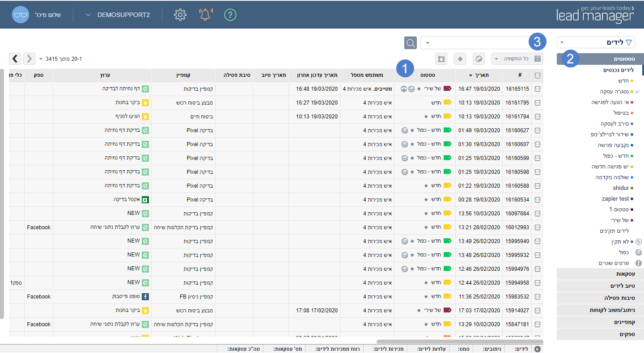Viewport: 644px width, 353px height.
Task: Check the checkbox for lead 16160588
Action: coord(538,186)
